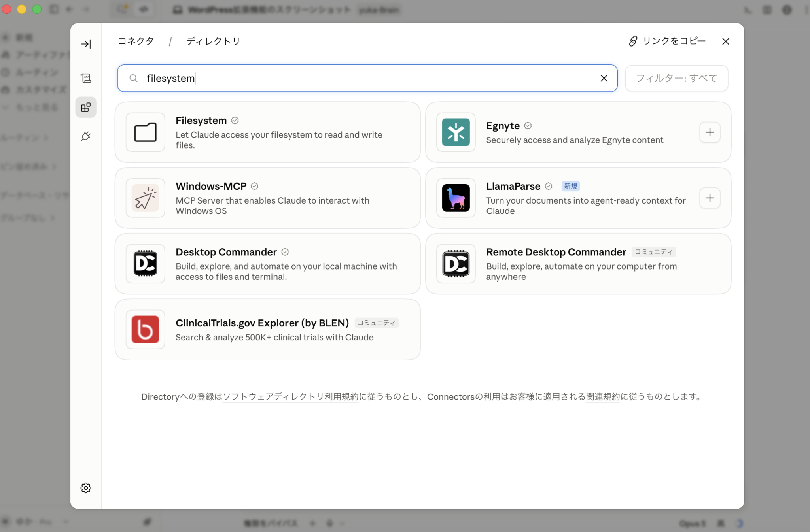Click the リンクをコピー link button

pyautogui.click(x=667, y=41)
